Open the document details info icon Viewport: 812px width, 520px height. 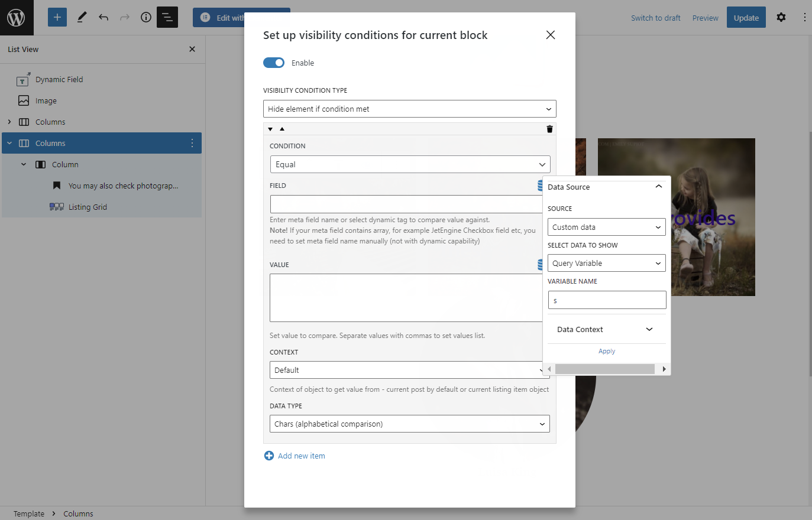[146, 17]
